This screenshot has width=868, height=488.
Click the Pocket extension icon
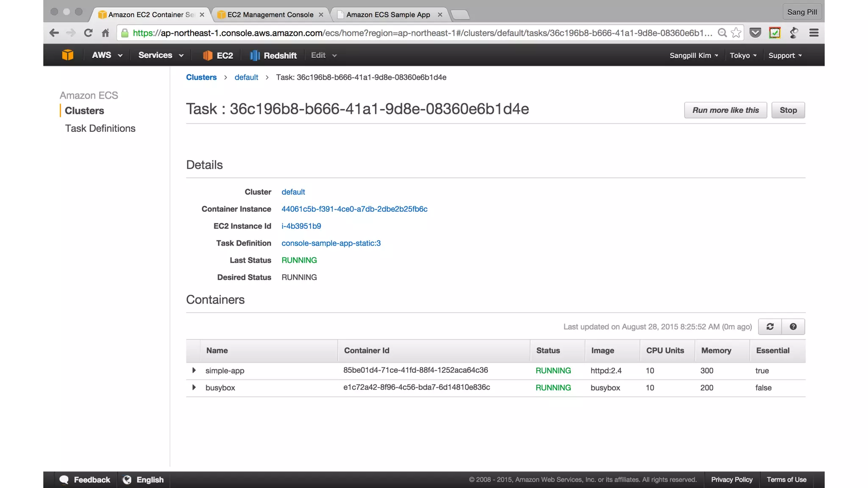point(755,33)
